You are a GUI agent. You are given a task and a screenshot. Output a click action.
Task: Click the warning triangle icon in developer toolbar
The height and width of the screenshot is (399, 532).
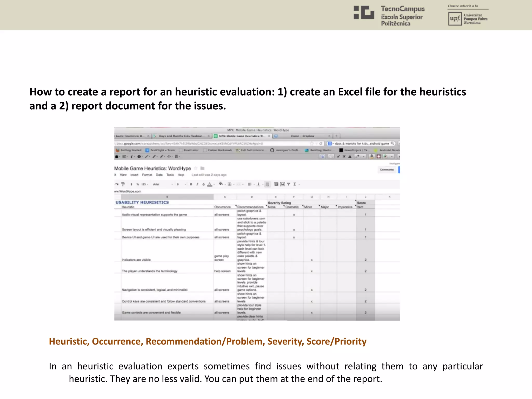point(350,156)
